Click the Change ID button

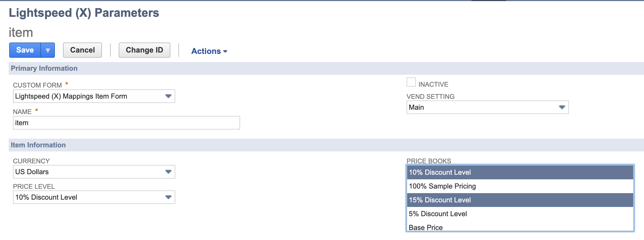pyautogui.click(x=144, y=50)
